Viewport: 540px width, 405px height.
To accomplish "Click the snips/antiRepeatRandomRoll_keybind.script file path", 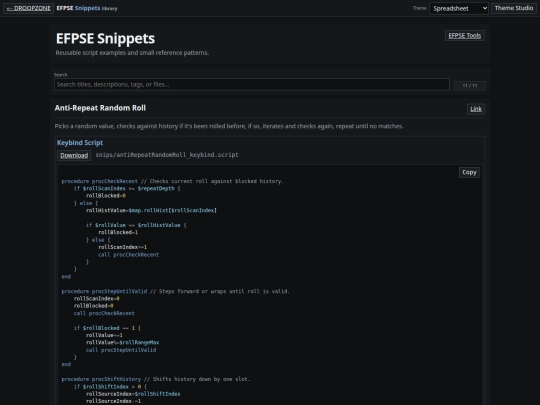I will click(x=167, y=155).
